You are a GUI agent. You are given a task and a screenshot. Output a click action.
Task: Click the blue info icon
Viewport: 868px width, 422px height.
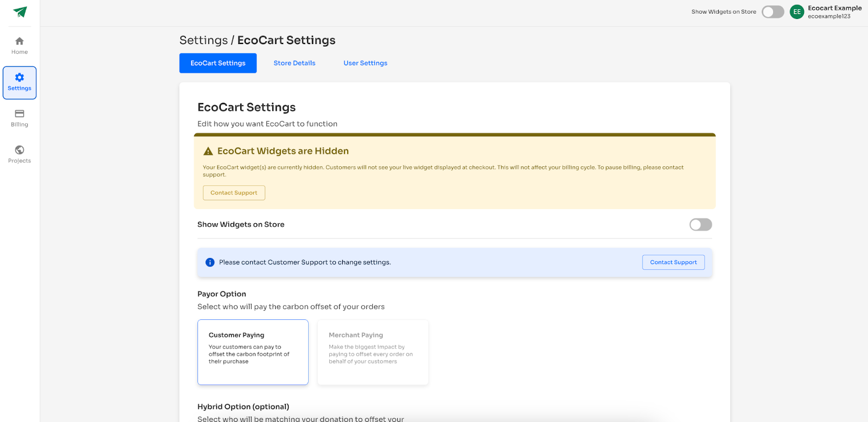pos(210,262)
